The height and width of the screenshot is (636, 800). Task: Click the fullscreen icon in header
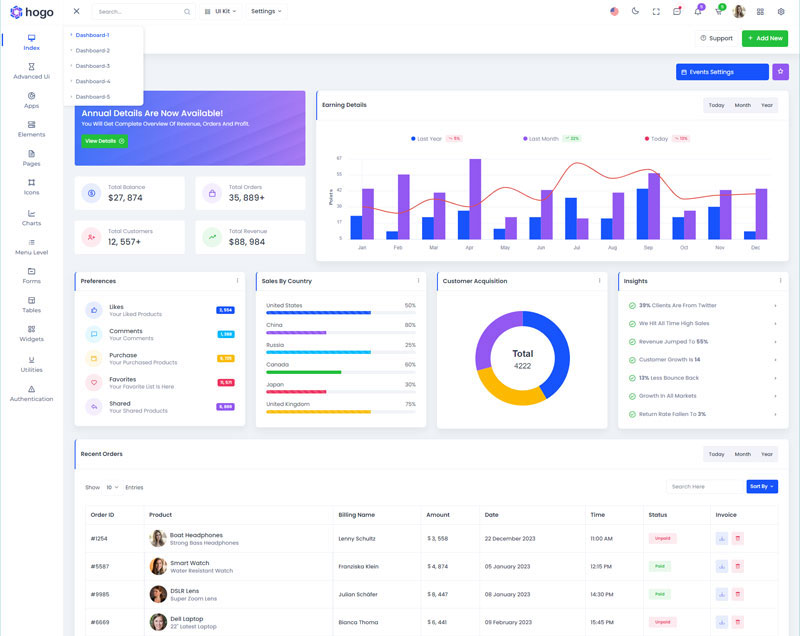(x=656, y=12)
